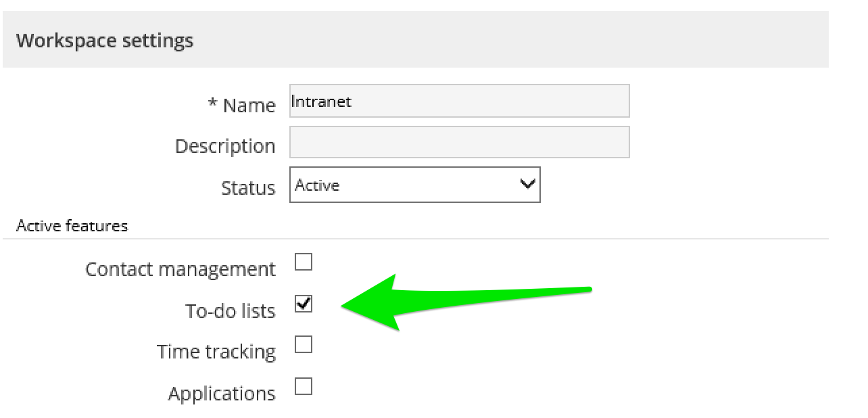The image size is (868, 418).
Task: Click the Status field label
Action: tap(248, 187)
